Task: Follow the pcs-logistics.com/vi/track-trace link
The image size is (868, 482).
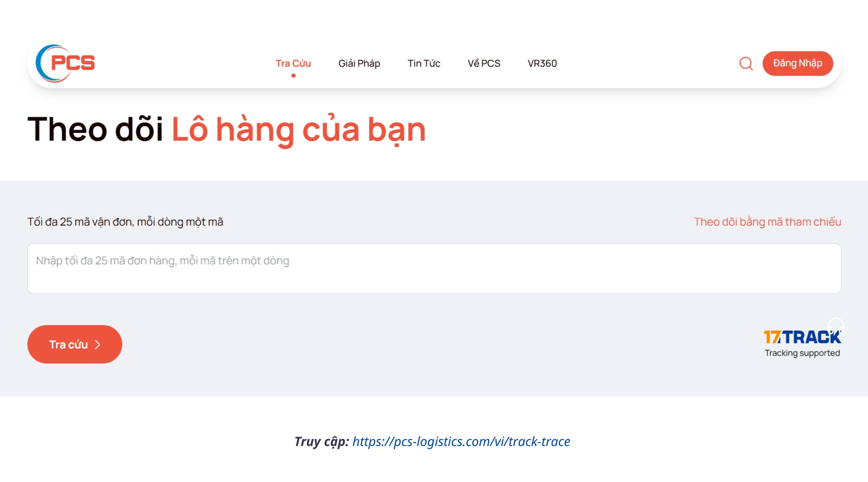Action: pyautogui.click(x=461, y=442)
